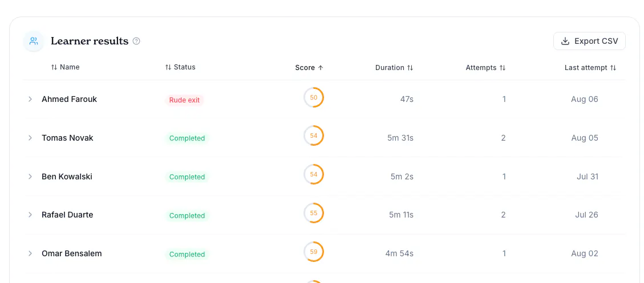Click the Rude exit status badge
This screenshot has height=283, width=644.
pyautogui.click(x=184, y=100)
